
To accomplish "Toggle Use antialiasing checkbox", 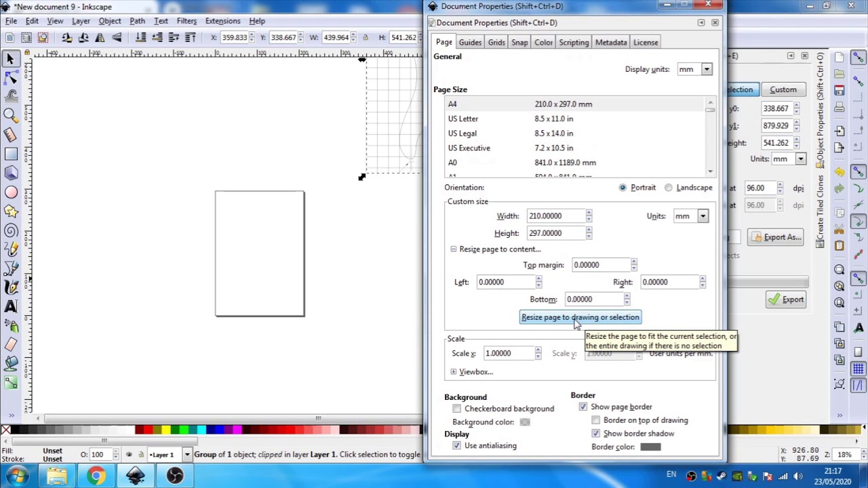I will tap(456, 446).
